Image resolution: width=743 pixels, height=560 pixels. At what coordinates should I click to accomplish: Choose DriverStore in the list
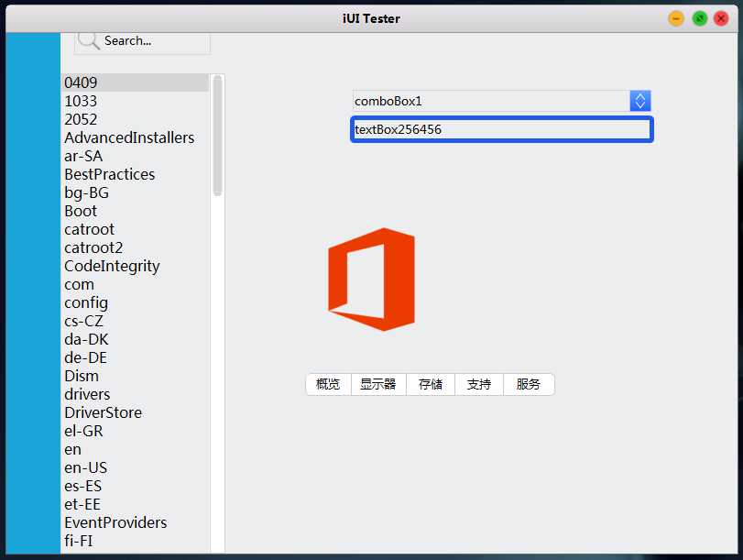135,412
